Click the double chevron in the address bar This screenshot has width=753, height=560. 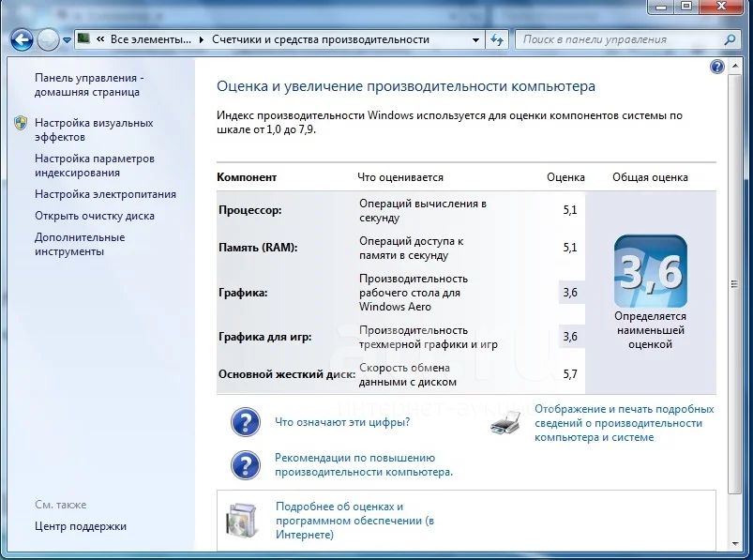tap(100, 39)
